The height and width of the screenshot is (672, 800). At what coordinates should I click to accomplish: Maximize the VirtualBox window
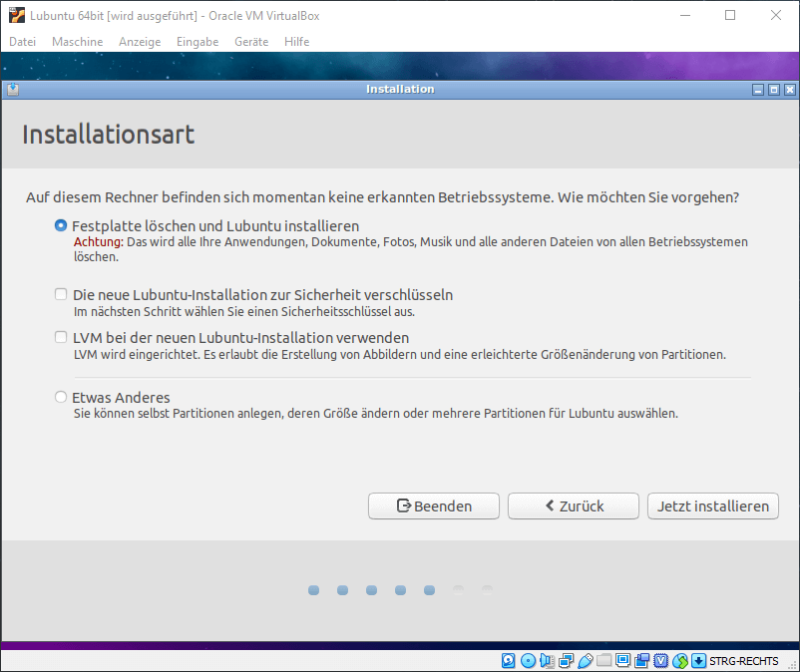(730, 15)
